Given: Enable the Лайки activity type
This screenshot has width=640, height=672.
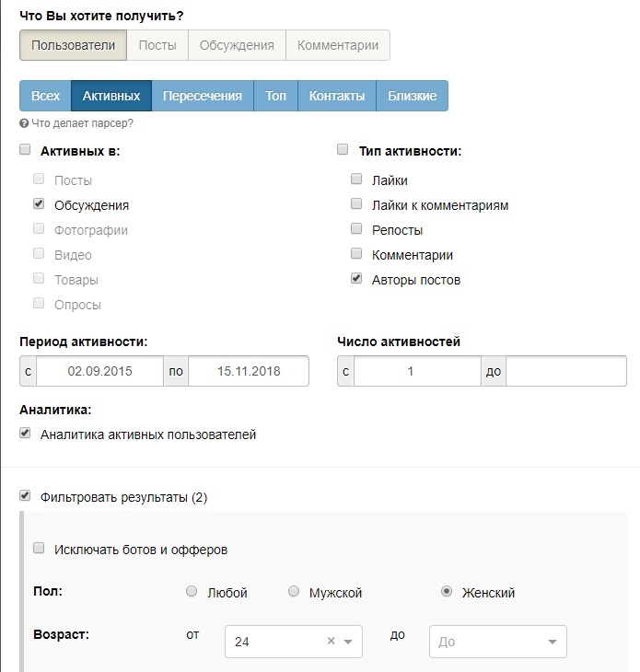Looking at the screenshot, I should [x=356, y=179].
